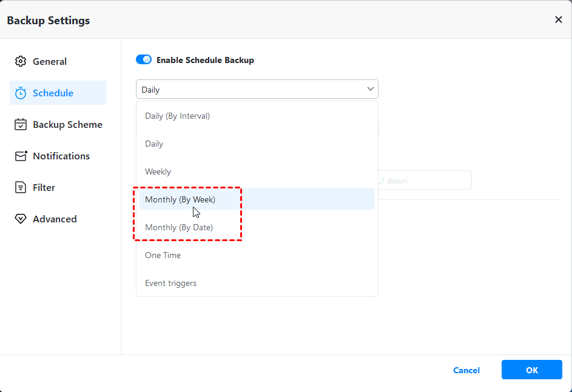Image resolution: width=572 pixels, height=392 pixels.
Task: Select Monthly (By Date) schedule option
Action: [x=179, y=227]
